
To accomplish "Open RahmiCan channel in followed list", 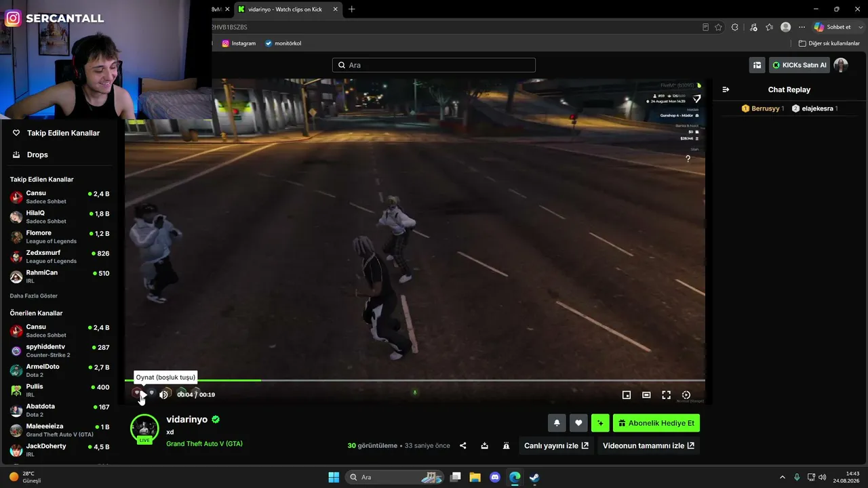I will click(x=60, y=276).
